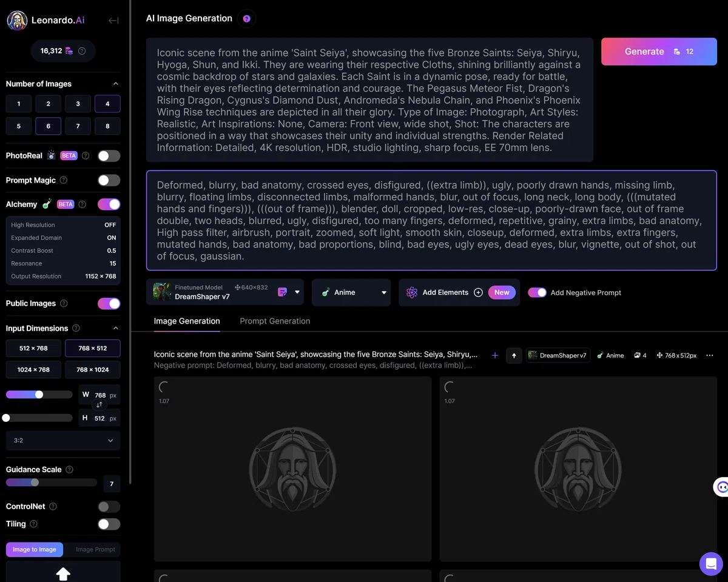Click the Input Dimensions info icon
Viewport: 728px width, 582px height.
(76, 328)
